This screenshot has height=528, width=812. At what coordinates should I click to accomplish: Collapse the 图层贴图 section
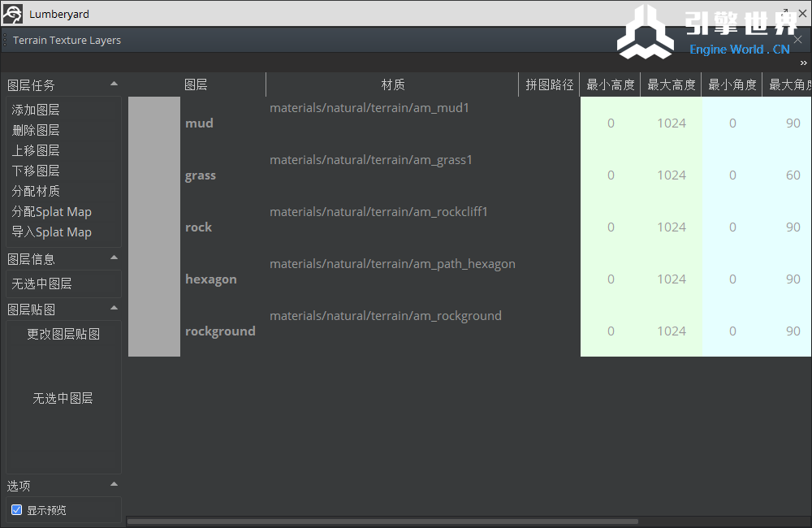coord(114,309)
